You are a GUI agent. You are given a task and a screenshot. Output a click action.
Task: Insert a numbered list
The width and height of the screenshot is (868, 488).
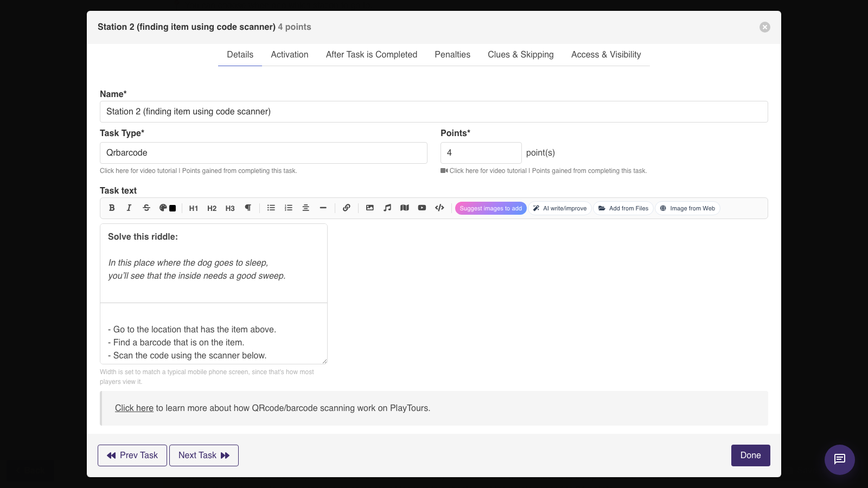click(x=289, y=208)
